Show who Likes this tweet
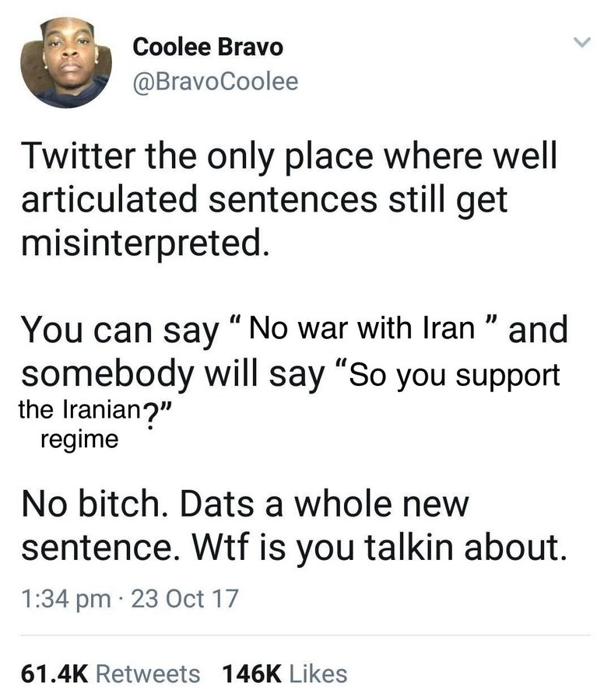The height and width of the screenshot is (700, 611). 315,673
